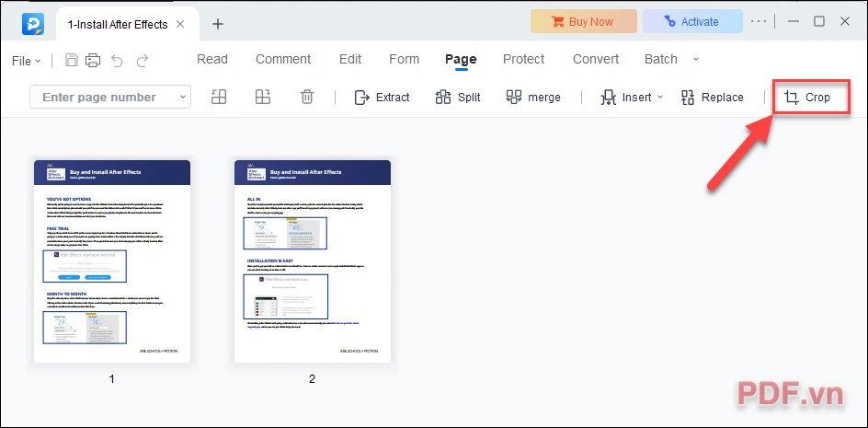Viewport: 868px width, 428px height.
Task: Click the Redo arrow
Action: tap(143, 61)
